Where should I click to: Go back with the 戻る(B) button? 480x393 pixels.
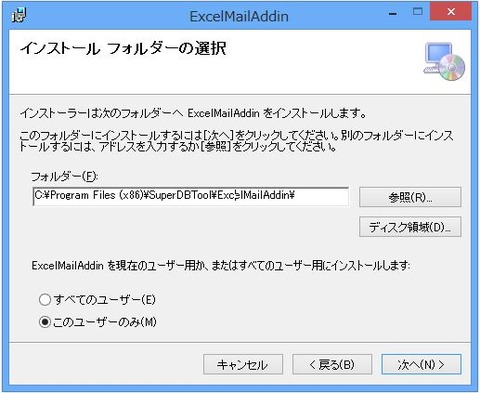[x=332, y=364]
